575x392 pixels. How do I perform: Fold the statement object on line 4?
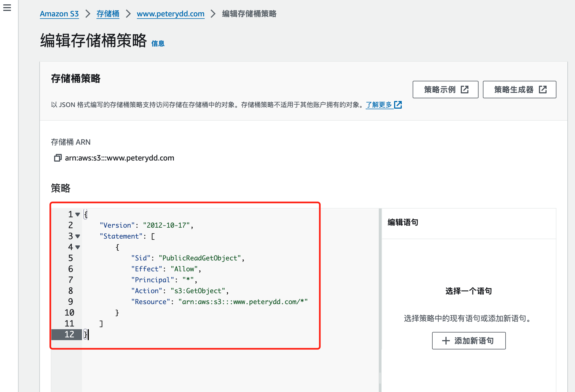coord(78,247)
